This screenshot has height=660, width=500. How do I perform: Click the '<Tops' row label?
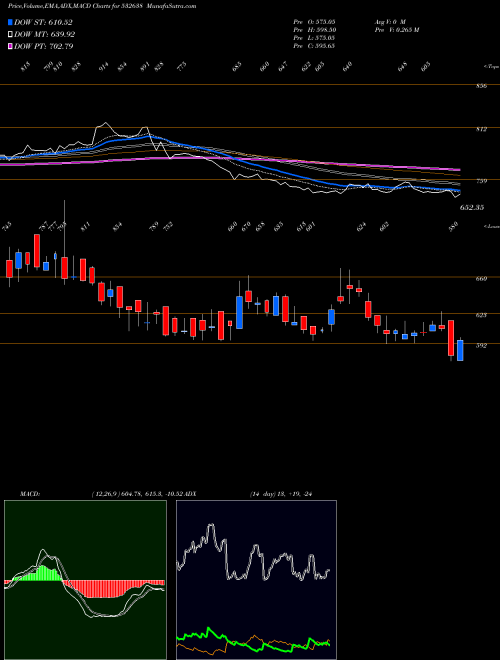tap(491, 66)
